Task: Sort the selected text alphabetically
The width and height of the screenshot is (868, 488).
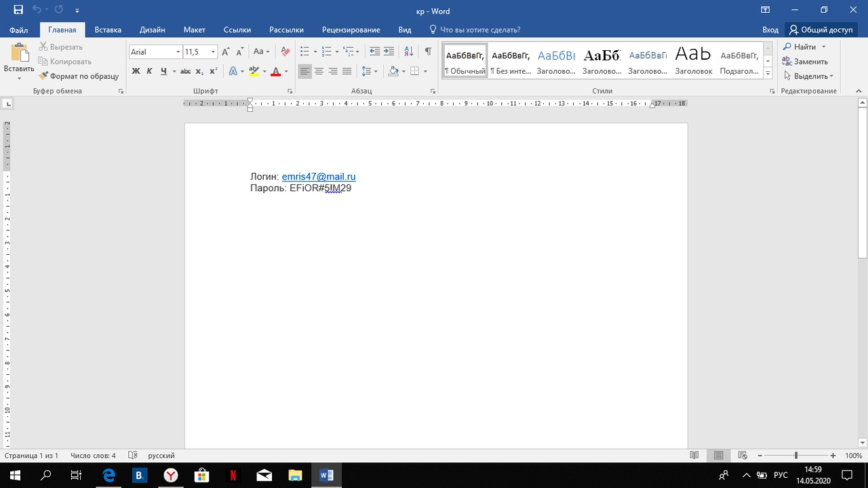Action: click(x=408, y=52)
